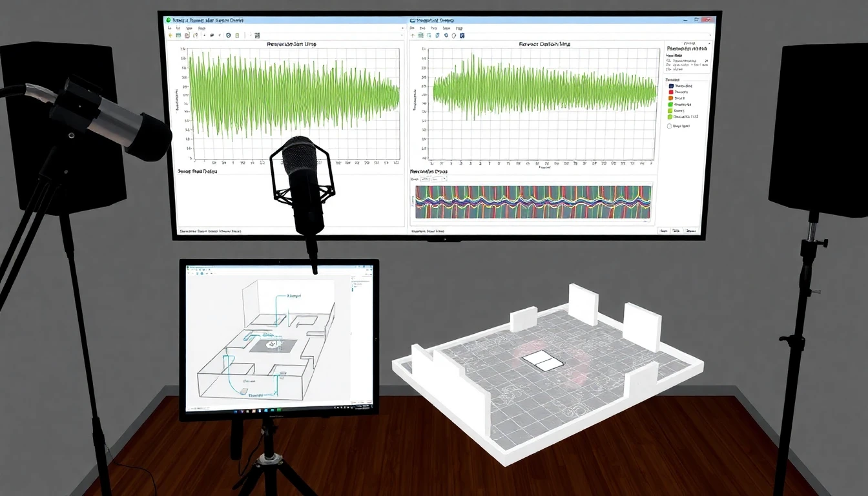Click the leftmost button at right window's bottom-right

click(663, 231)
